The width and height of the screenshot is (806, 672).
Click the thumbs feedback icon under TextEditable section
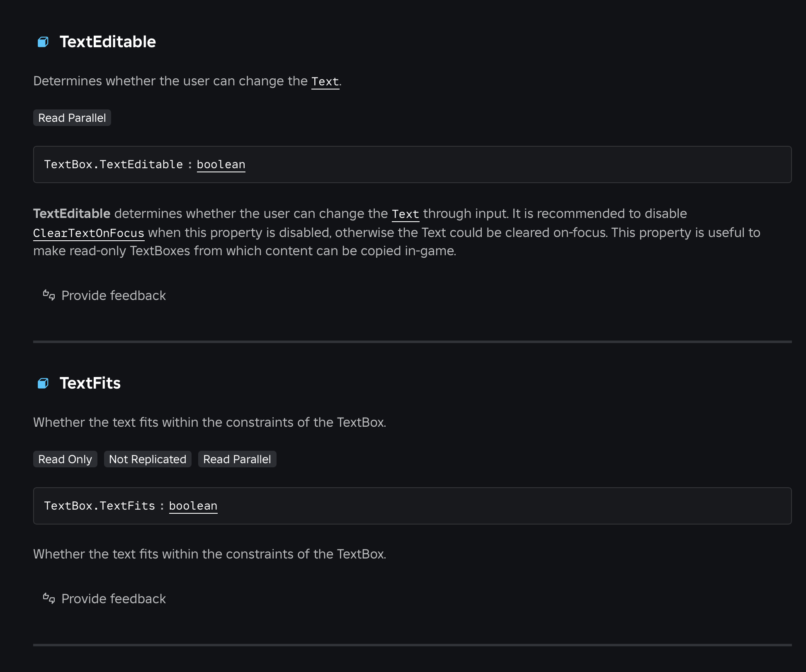[49, 295]
